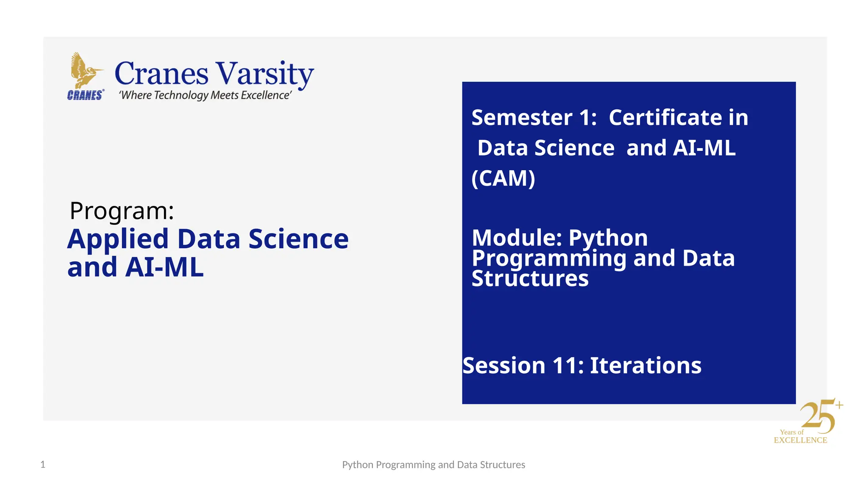Click the white 'Structures' word
The width and height of the screenshot is (868, 488).
[530, 278]
